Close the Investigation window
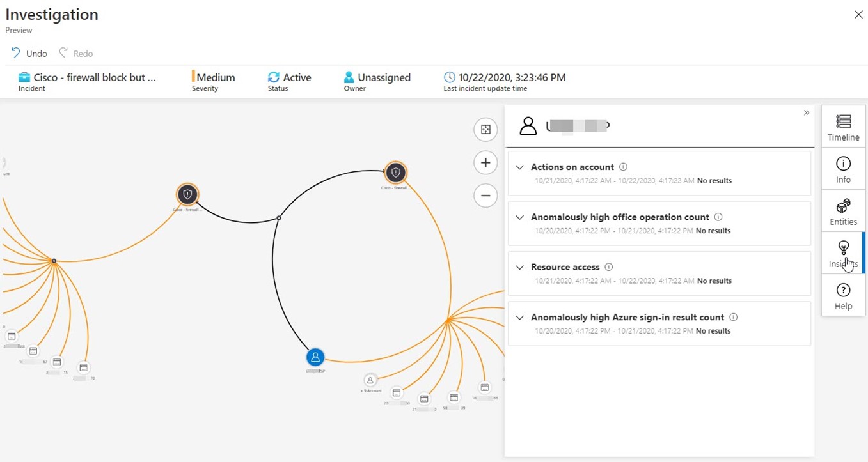The width and height of the screenshot is (868, 462). (858, 15)
